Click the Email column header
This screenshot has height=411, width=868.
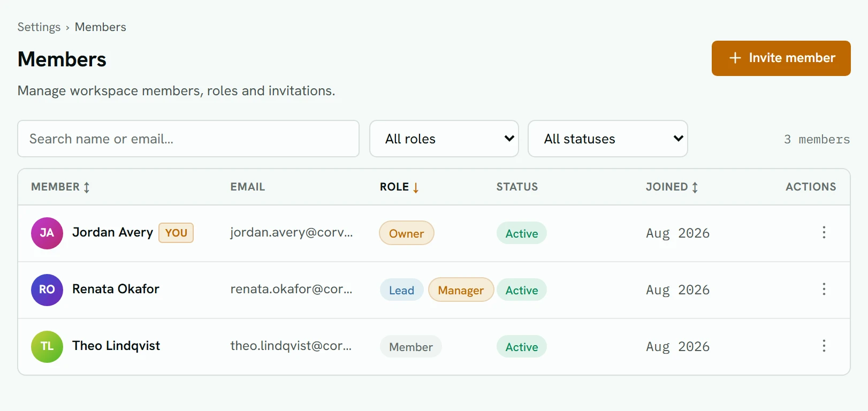tap(248, 187)
